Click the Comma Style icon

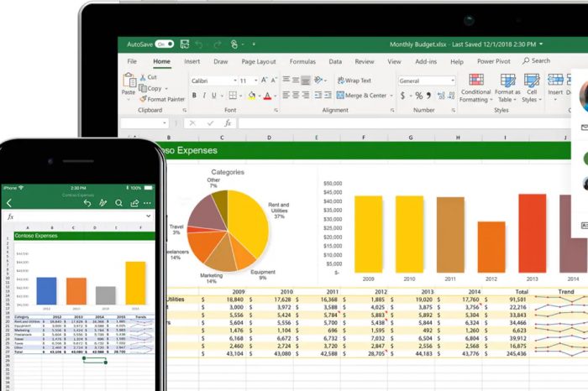(428, 96)
